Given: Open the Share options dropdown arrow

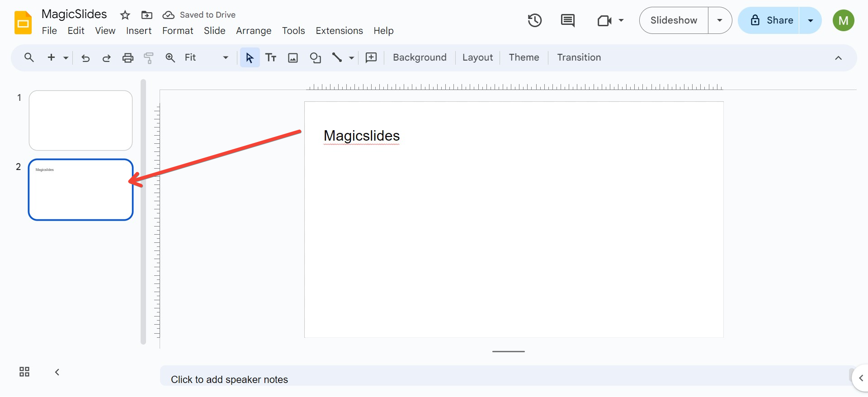Looking at the screenshot, I should (811, 20).
